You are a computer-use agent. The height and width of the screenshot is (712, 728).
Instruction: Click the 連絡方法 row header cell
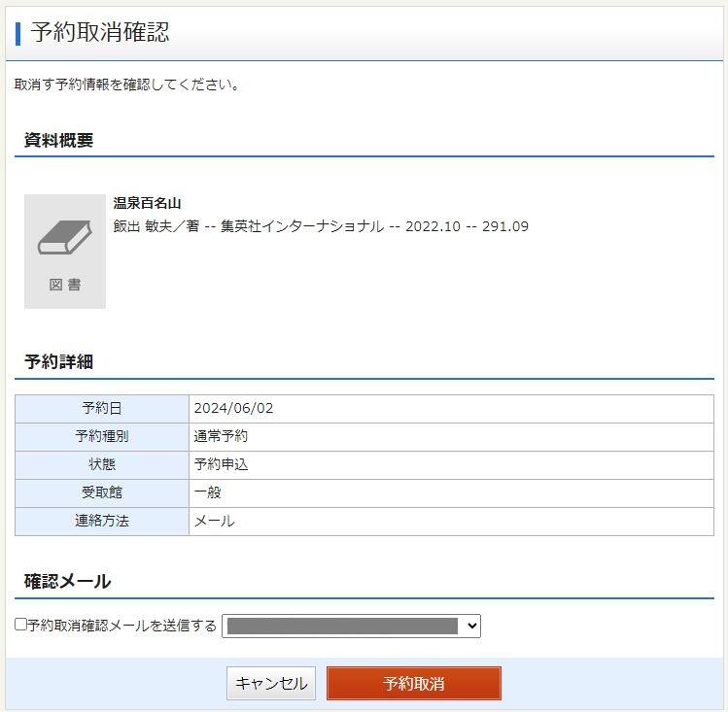tap(102, 521)
